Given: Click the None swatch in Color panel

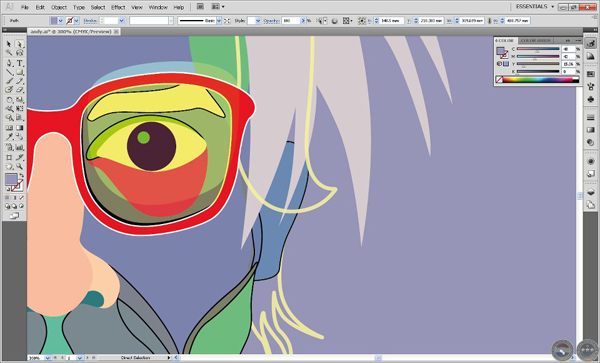Looking at the screenshot, I should tap(499, 80).
